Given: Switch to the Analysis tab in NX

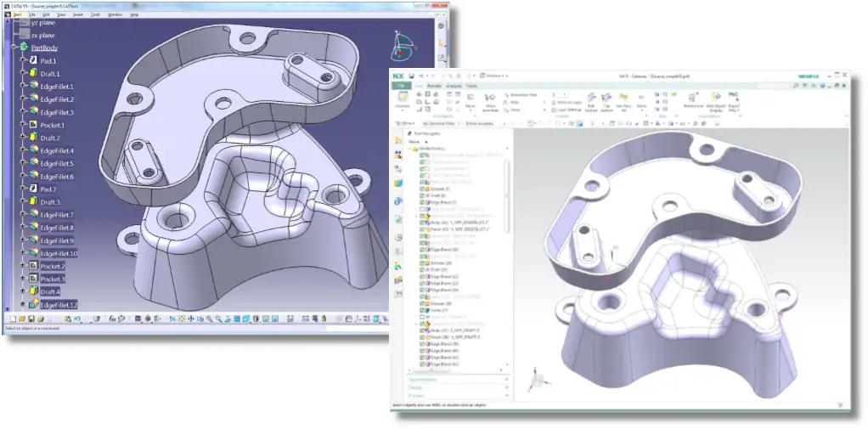Looking at the screenshot, I should pyautogui.click(x=454, y=87).
